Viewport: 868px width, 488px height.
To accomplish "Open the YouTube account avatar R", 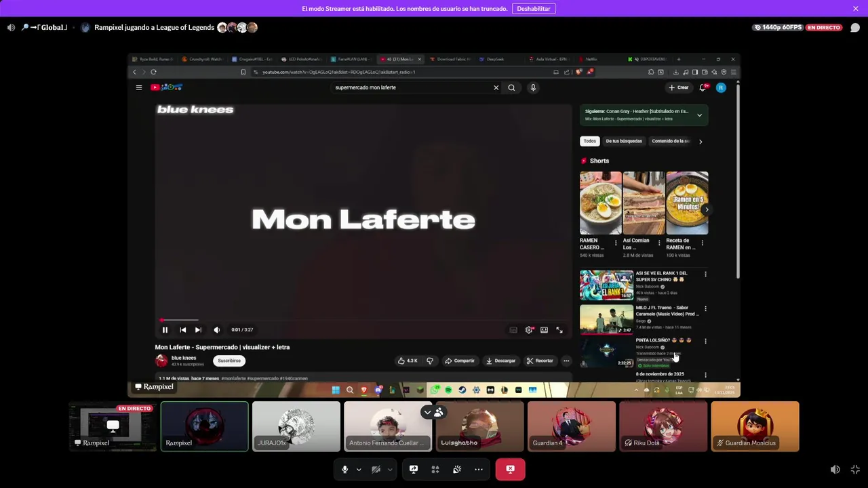I will tap(721, 87).
